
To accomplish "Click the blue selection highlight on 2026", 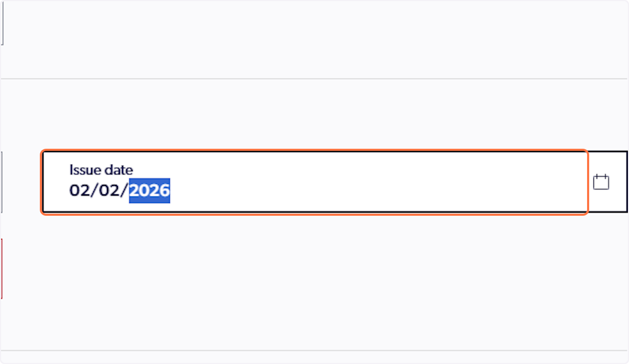I will point(150,191).
